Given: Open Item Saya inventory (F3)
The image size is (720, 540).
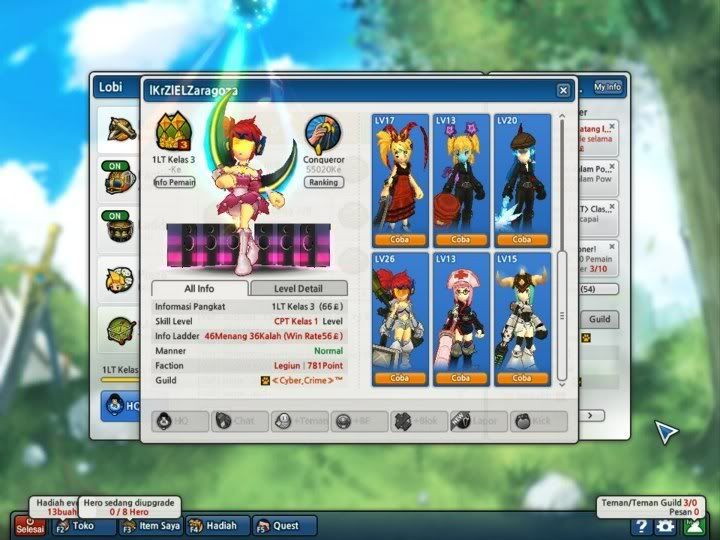Looking at the screenshot, I should tap(152, 526).
